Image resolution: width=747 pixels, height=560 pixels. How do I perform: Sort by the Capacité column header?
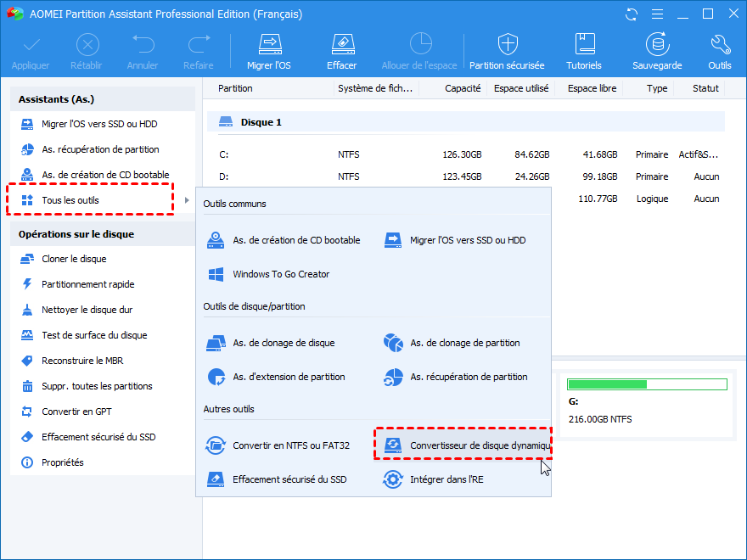point(463,88)
